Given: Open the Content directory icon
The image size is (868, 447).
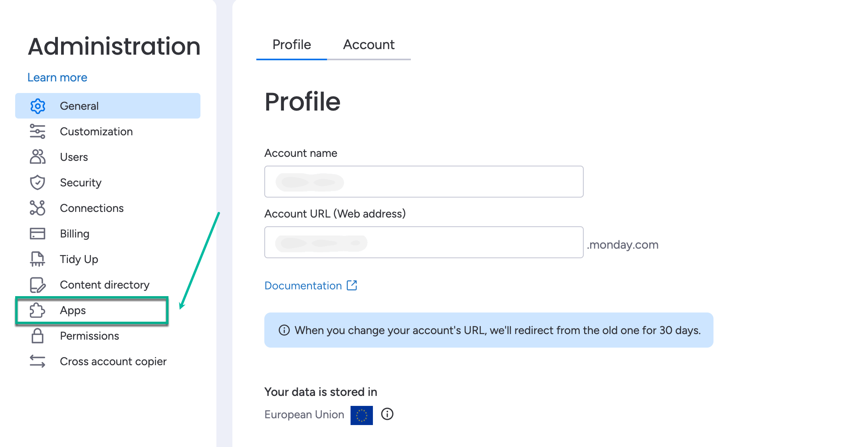Looking at the screenshot, I should click(x=38, y=285).
